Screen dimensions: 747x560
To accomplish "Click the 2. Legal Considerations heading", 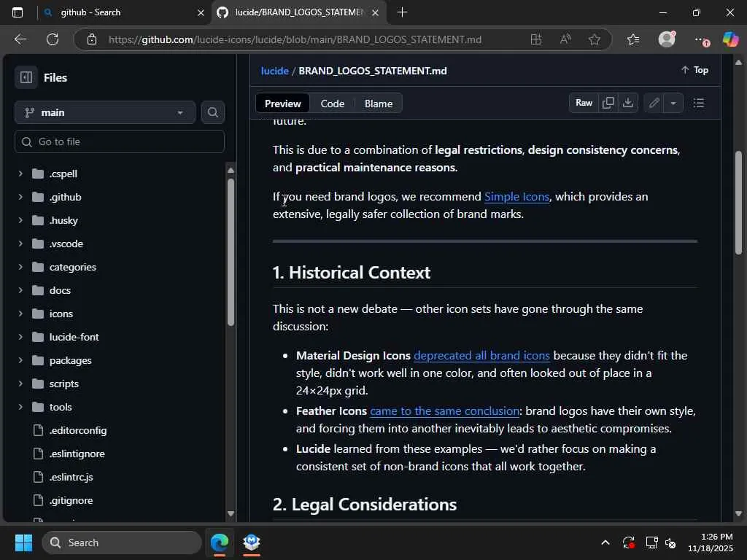I will click(x=365, y=505).
